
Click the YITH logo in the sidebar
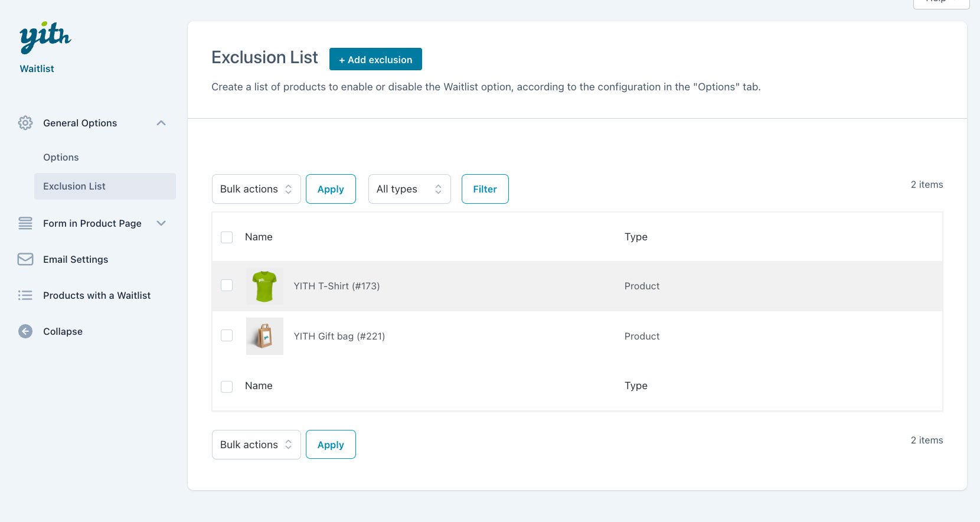[45, 37]
